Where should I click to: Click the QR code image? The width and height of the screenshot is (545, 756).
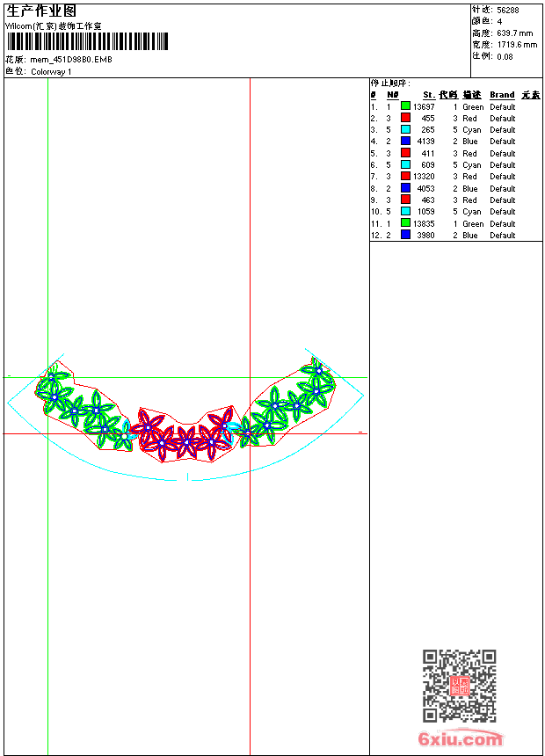click(x=459, y=686)
